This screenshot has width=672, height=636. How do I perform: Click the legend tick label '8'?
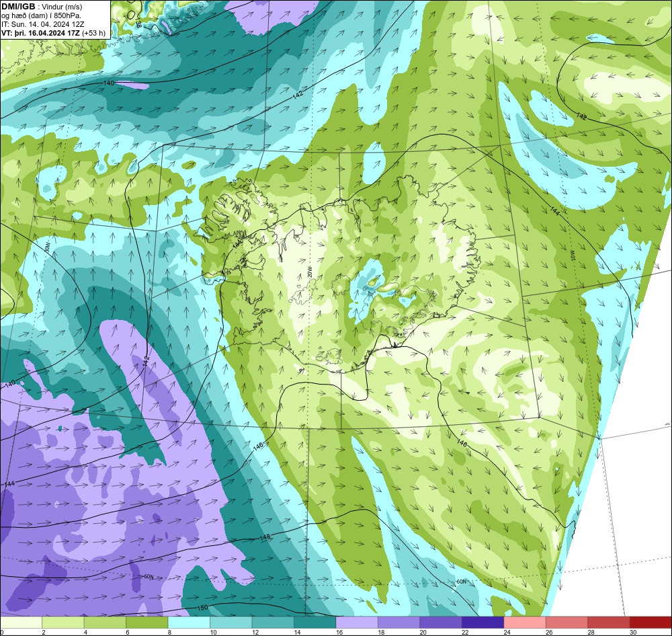170,632
